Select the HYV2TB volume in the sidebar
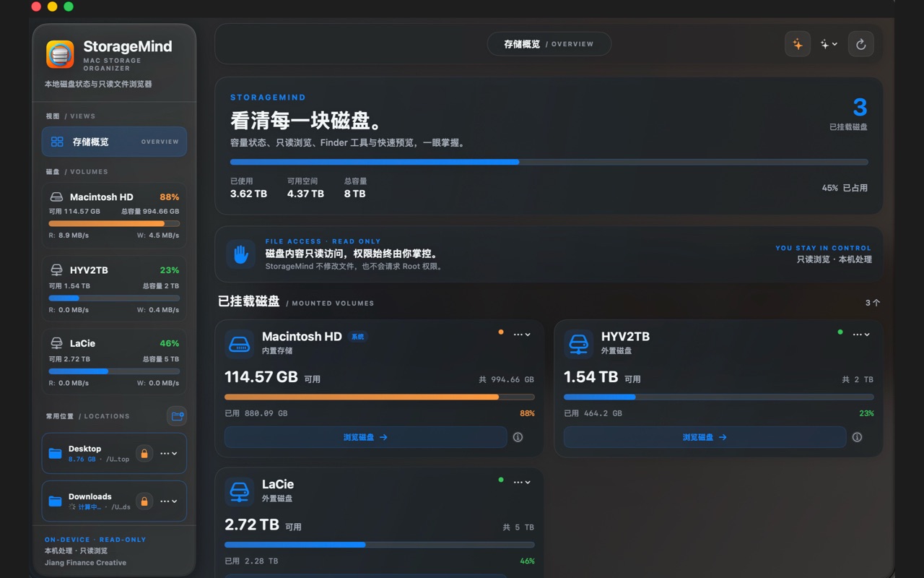 pos(114,289)
